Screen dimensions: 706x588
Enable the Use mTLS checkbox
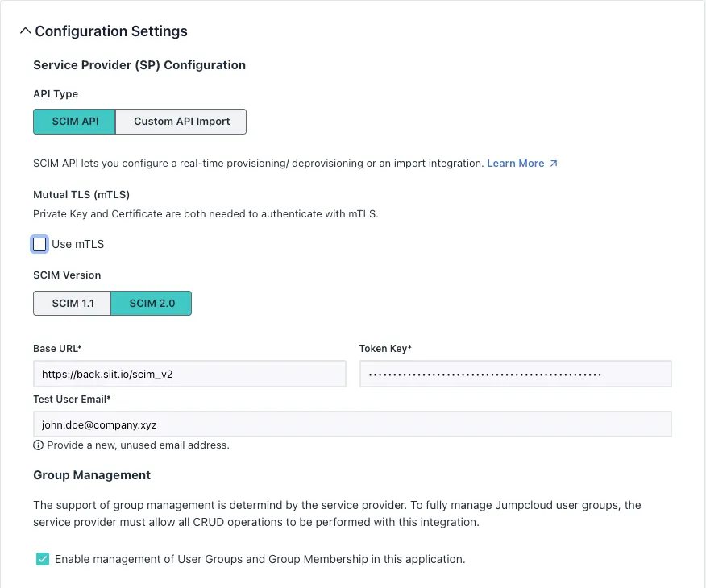coord(39,244)
